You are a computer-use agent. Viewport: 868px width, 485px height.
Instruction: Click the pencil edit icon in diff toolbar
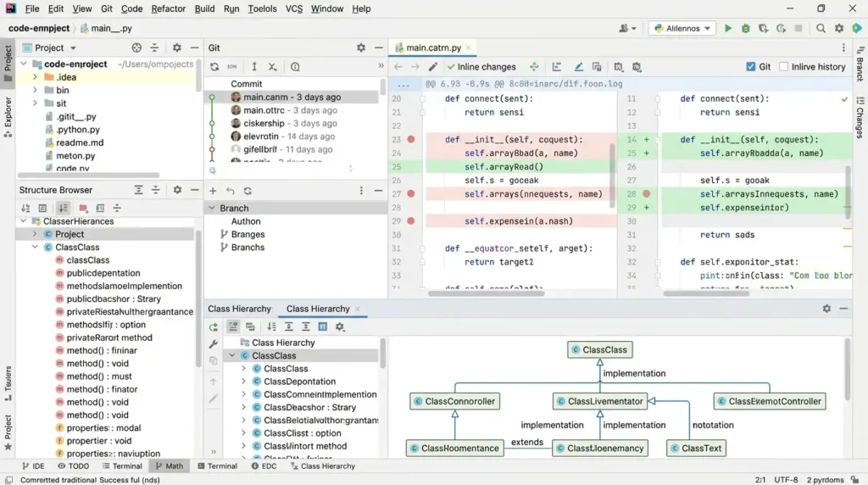[433, 67]
